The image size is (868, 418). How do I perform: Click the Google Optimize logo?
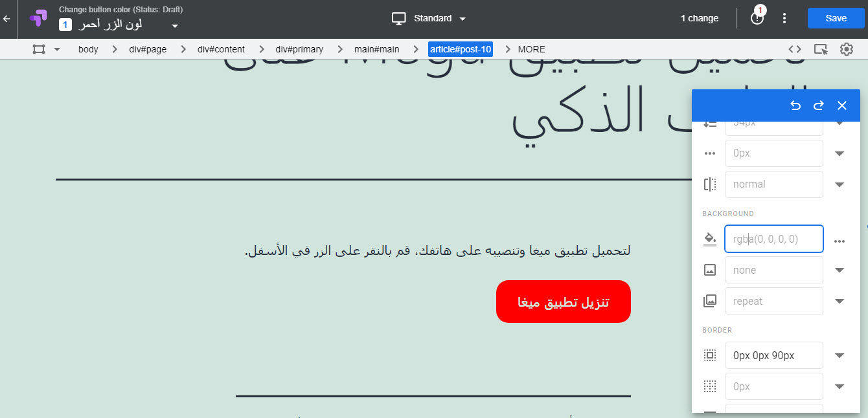tap(38, 18)
